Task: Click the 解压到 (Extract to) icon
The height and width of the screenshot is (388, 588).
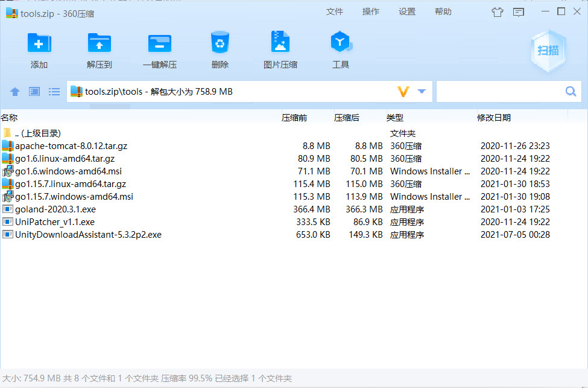Action: point(100,43)
